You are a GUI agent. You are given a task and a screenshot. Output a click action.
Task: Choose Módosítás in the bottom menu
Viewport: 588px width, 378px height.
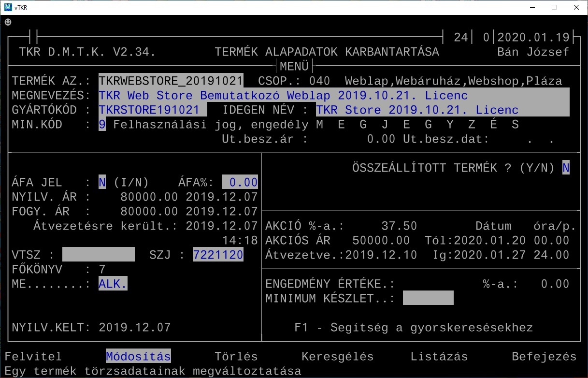(138, 357)
